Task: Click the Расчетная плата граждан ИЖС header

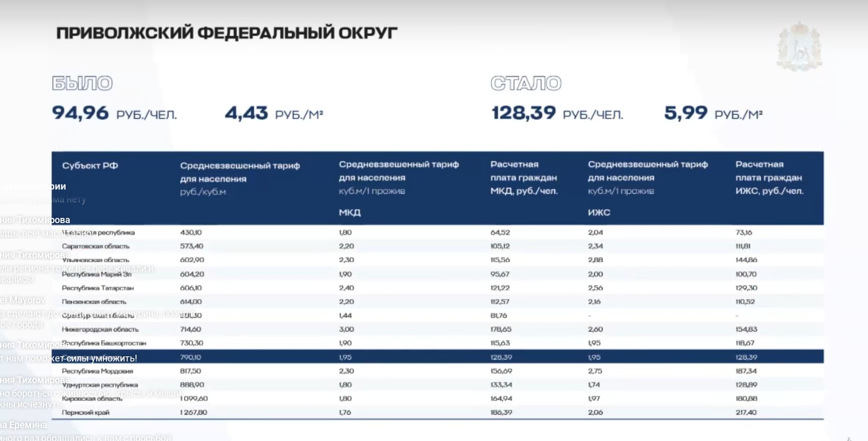Action: [x=769, y=178]
